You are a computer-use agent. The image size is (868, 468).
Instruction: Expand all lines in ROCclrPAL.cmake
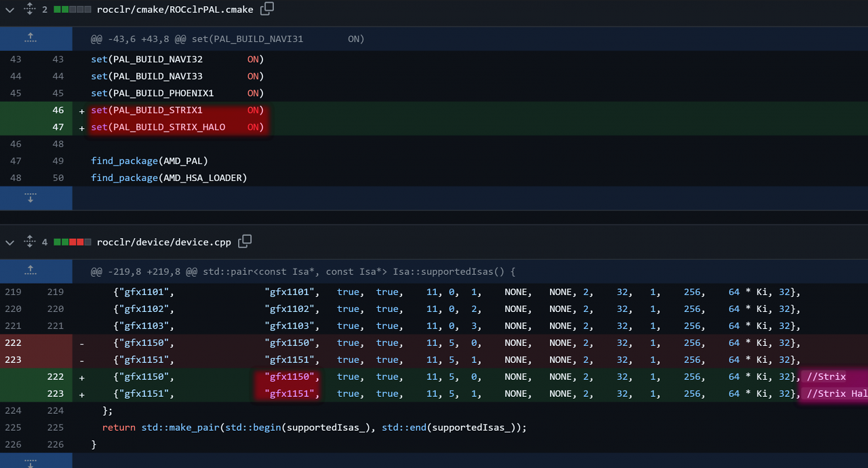29,9
